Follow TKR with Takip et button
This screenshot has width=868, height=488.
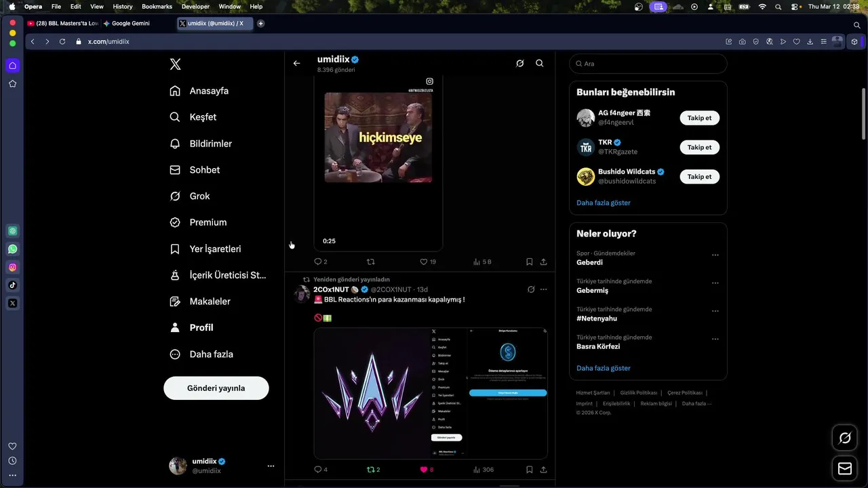699,147
